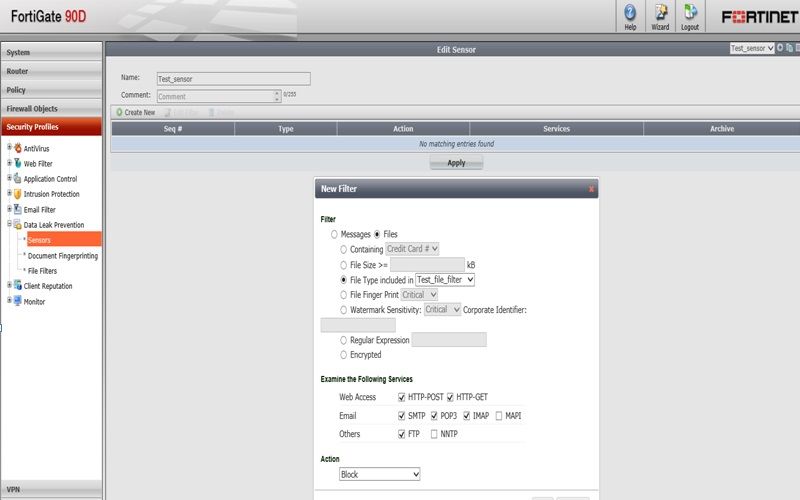Open Sensors in the sidebar tree
The height and width of the screenshot is (500, 800).
click(64, 240)
